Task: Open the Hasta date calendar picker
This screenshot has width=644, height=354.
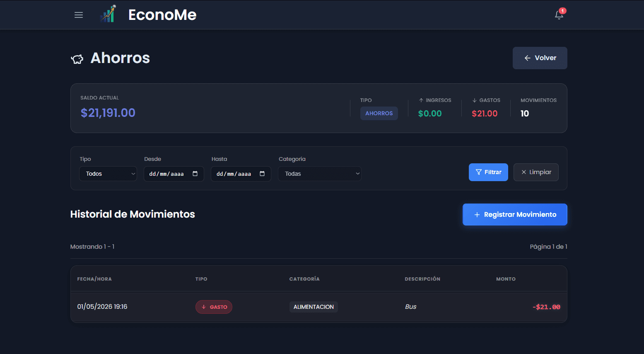Action: pyautogui.click(x=262, y=174)
